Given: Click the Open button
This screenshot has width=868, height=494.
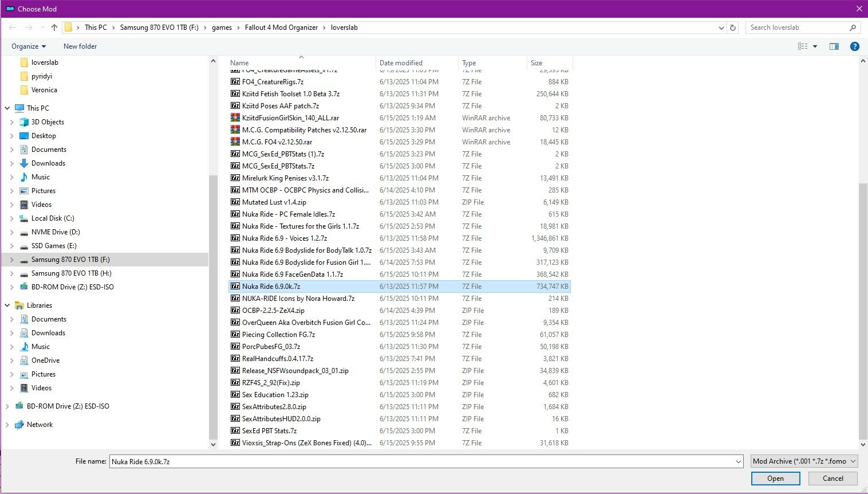Looking at the screenshot, I should 775,479.
